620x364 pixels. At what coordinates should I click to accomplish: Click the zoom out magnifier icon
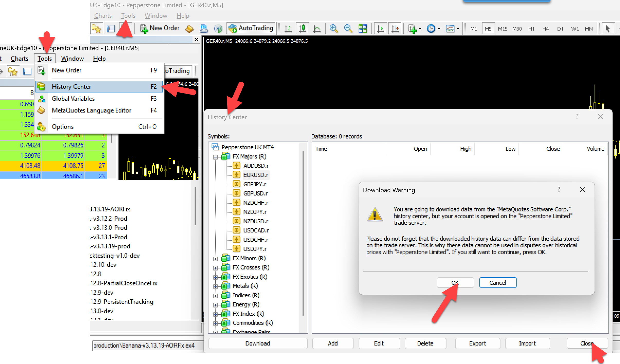(x=348, y=28)
